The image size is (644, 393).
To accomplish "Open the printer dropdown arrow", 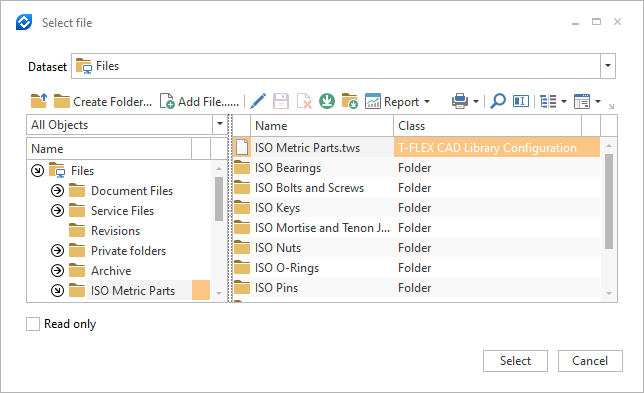I will (476, 101).
